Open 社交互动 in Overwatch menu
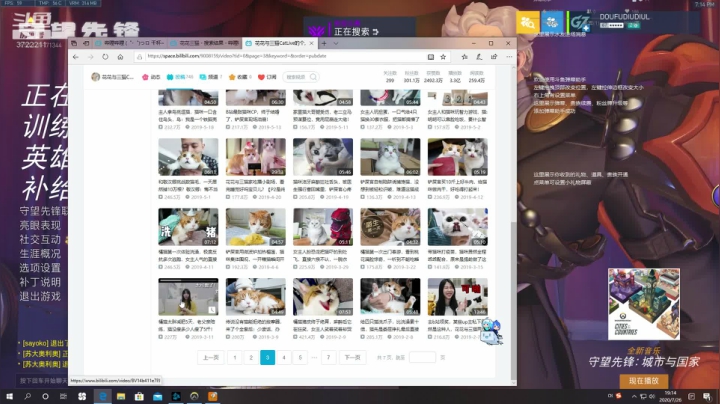 coord(40,240)
